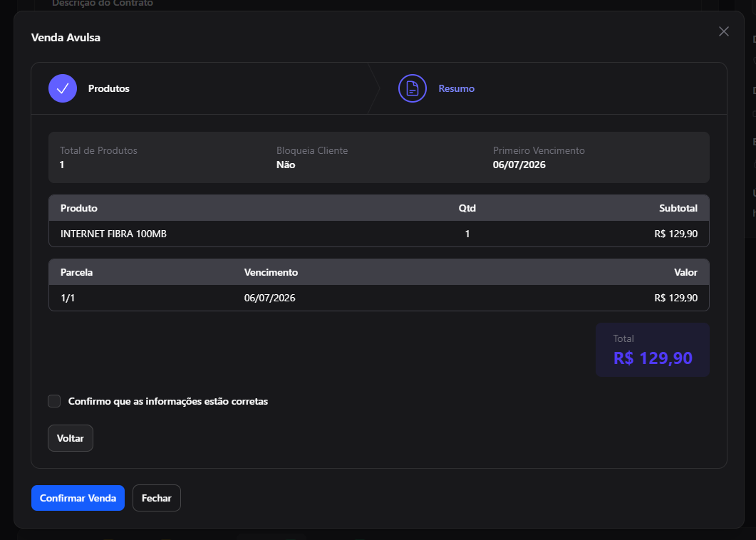Viewport: 756px width, 540px height.
Task: Click the installment due date 06/07/2026 cell
Action: pos(269,298)
